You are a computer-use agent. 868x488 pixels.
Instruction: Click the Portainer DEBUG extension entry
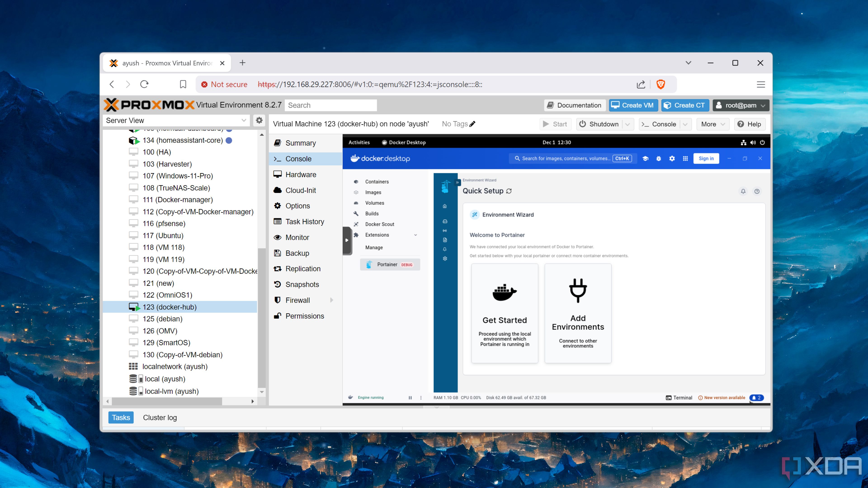click(x=390, y=264)
